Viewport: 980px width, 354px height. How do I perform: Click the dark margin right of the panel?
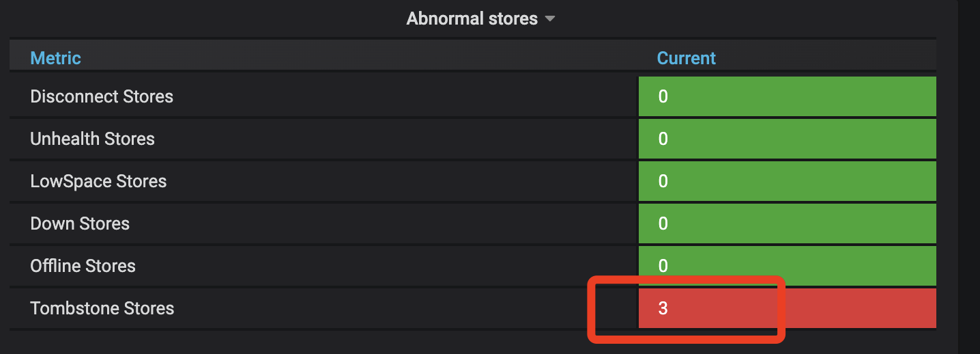(x=968, y=178)
